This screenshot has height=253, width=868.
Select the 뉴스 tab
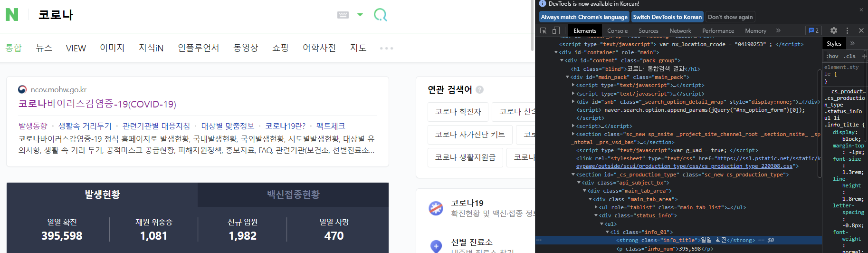[44, 48]
